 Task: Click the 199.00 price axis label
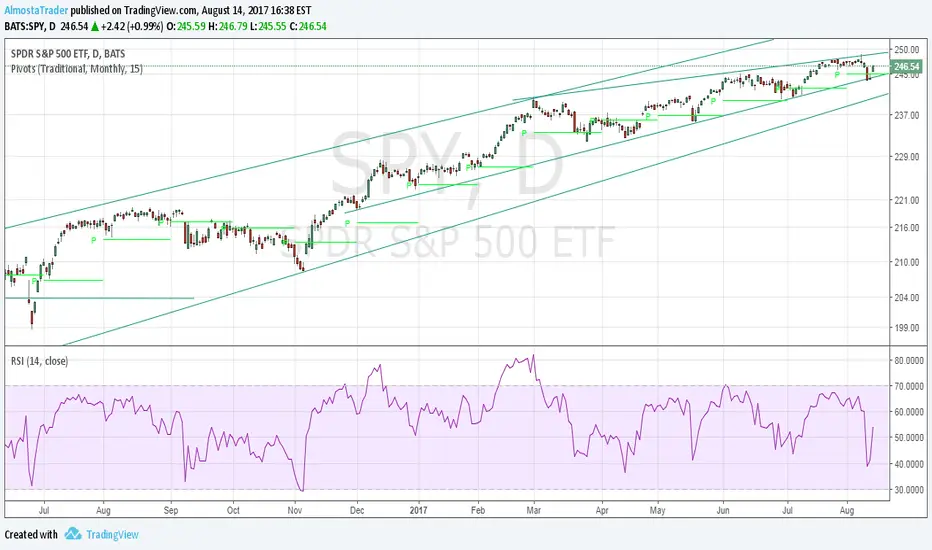pyautogui.click(x=906, y=327)
